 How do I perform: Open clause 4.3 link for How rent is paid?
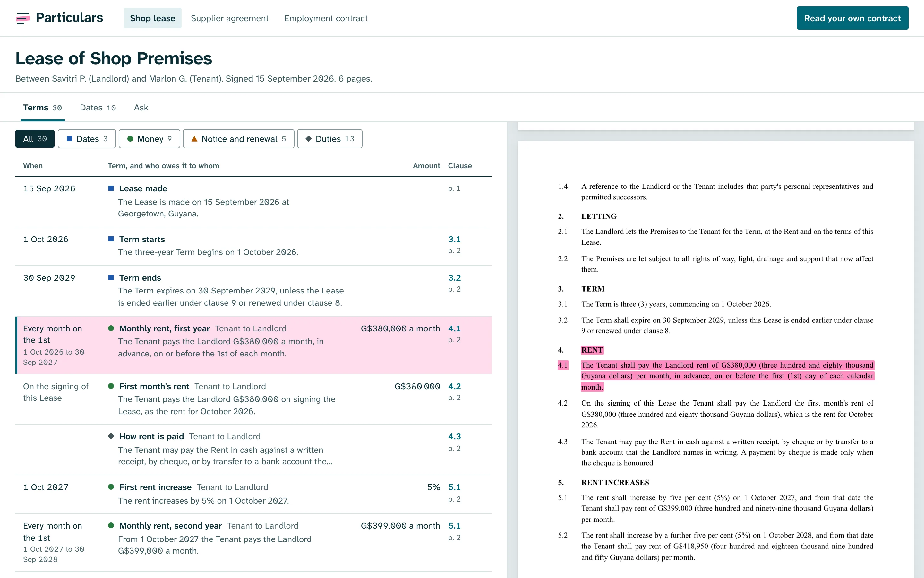point(454,437)
